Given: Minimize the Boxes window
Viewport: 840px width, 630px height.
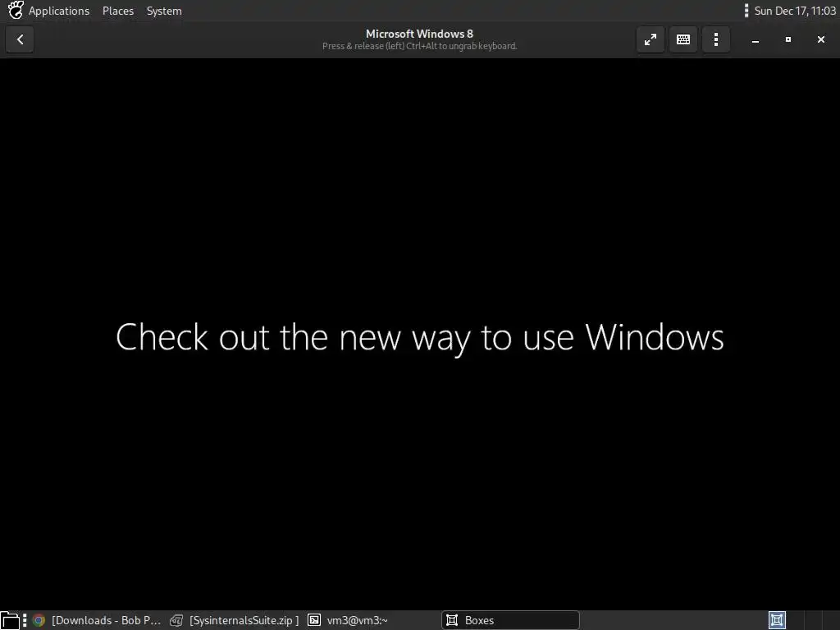Looking at the screenshot, I should (756, 39).
